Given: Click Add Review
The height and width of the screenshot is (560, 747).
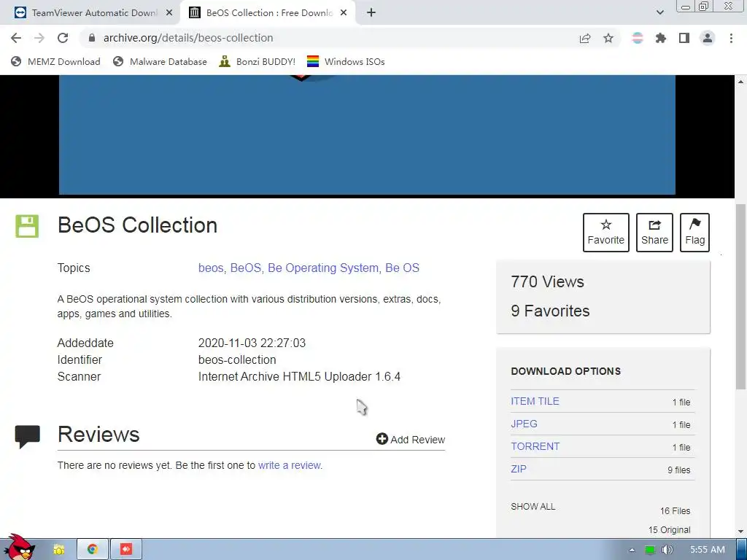Looking at the screenshot, I should tap(411, 439).
